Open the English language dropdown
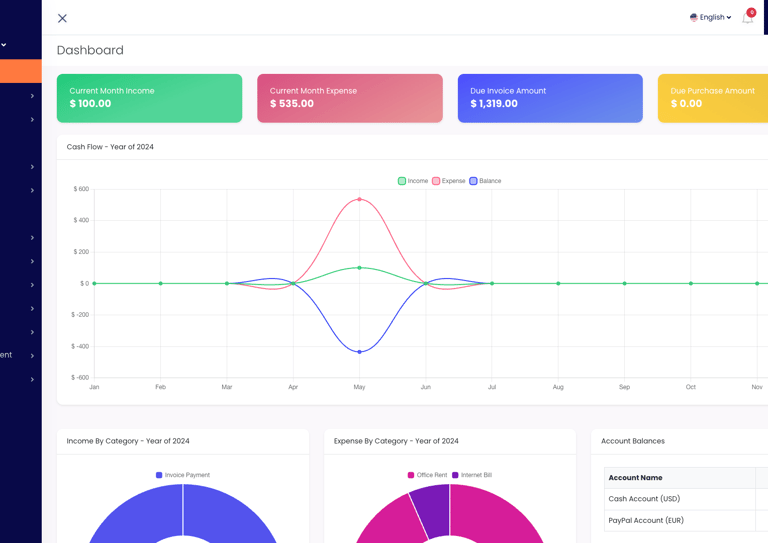 pyautogui.click(x=711, y=17)
